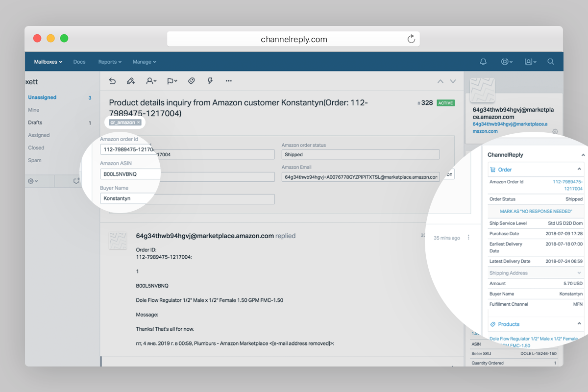588x392 pixels.
Task: Open the three-dot menu beside 35 mins ago
Action: click(468, 238)
